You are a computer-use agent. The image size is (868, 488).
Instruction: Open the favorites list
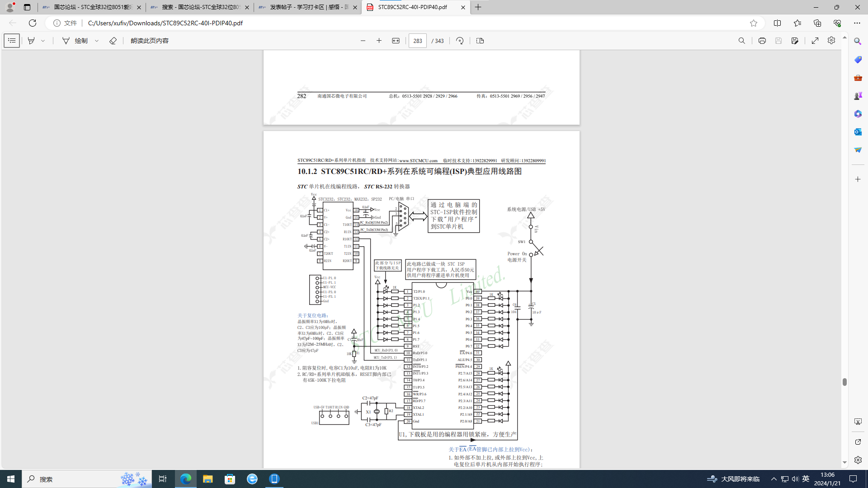797,23
